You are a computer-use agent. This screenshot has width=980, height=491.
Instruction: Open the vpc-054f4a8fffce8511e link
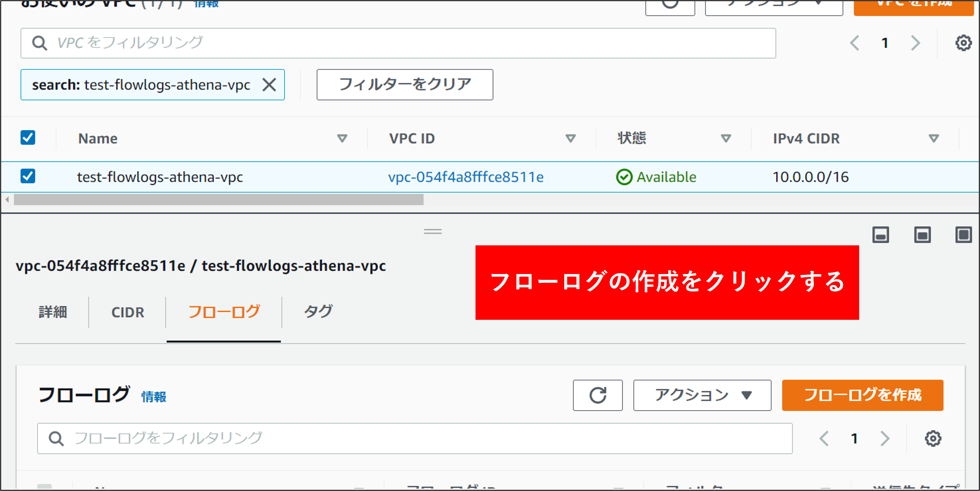click(466, 177)
